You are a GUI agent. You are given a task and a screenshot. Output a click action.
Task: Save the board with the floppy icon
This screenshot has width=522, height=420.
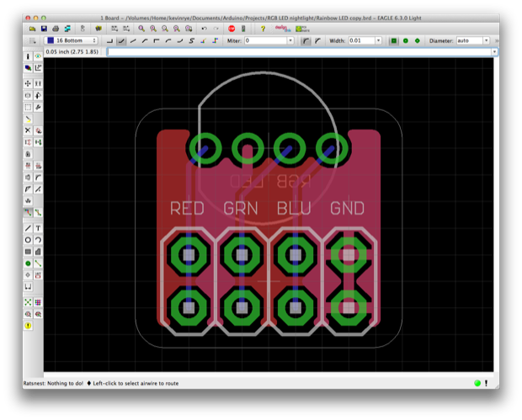click(44, 29)
